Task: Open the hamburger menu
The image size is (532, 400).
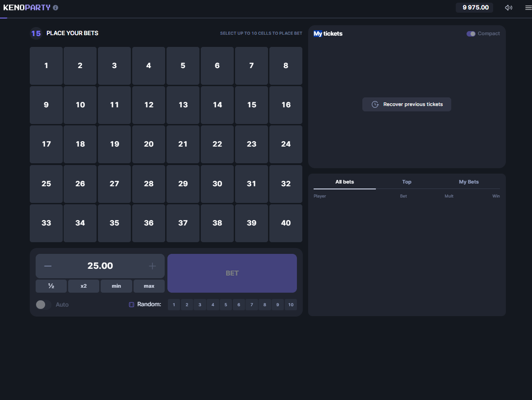Action: tap(528, 8)
